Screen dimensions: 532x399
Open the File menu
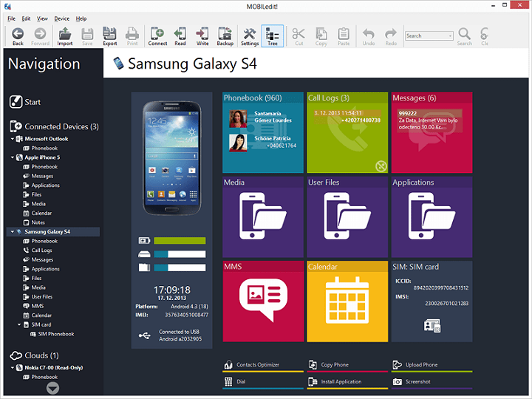tap(12, 18)
